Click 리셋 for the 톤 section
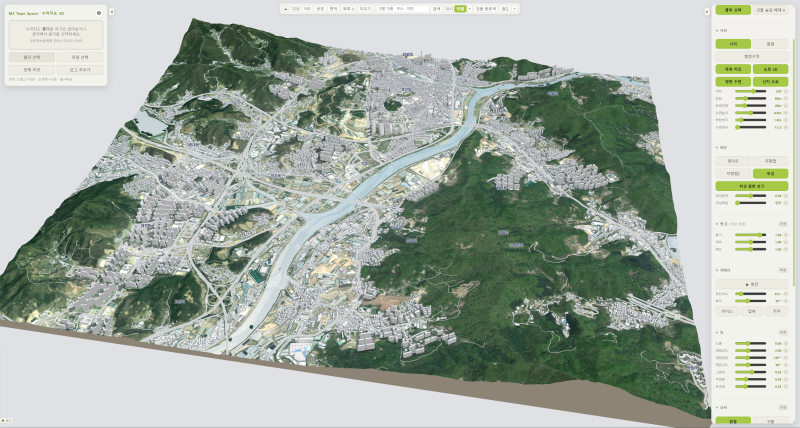This screenshot has width=800, height=428. [x=783, y=224]
